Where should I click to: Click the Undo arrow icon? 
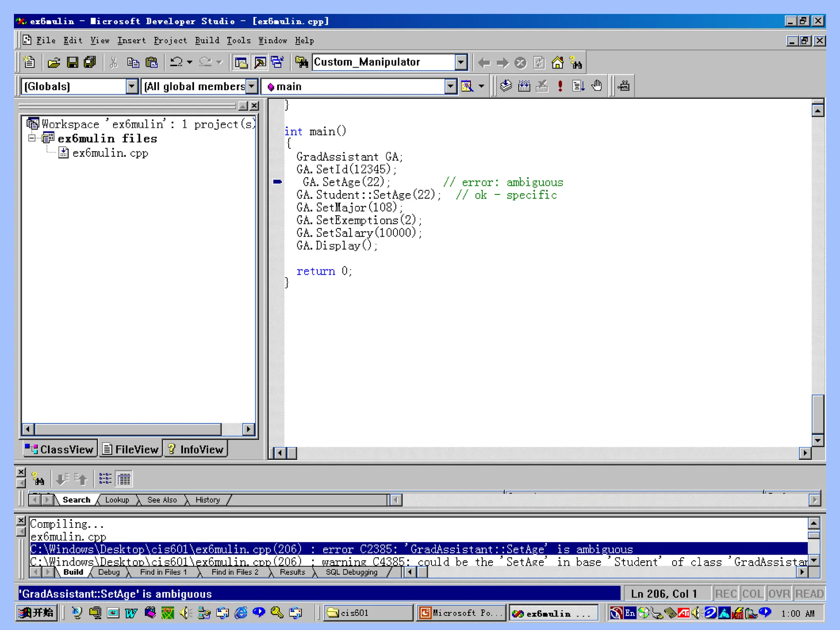pyautogui.click(x=176, y=62)
